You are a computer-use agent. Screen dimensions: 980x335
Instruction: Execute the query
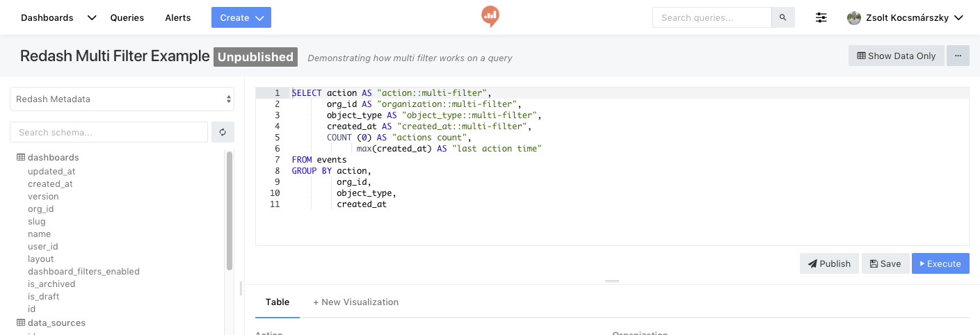940,263
